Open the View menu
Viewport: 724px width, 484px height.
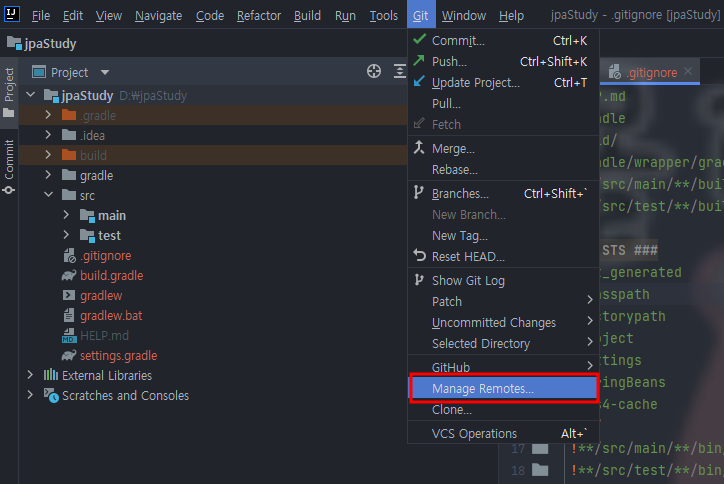pyautogui.click(x=109, y=16)
